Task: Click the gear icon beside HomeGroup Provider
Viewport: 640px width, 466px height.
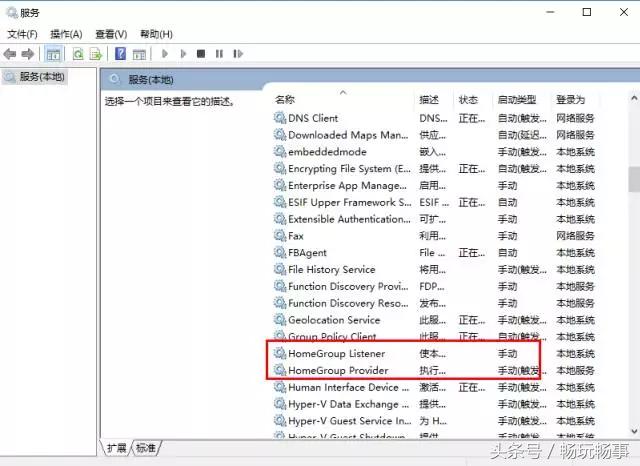Action: [x=280, y=370]
